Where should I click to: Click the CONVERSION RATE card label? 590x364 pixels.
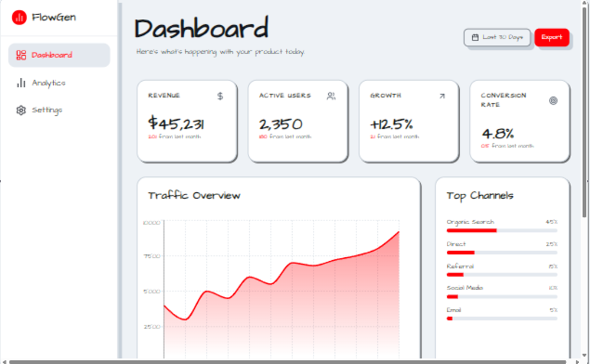(504, 100)
